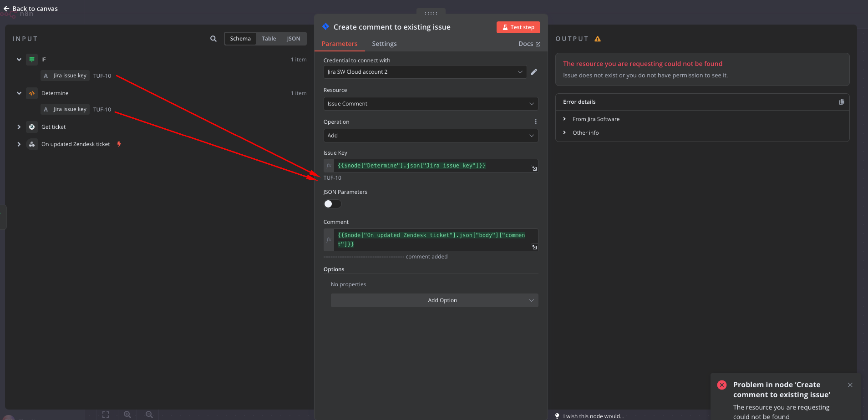
Task: Open expression editor for Comment field
Action: (535, 248)
